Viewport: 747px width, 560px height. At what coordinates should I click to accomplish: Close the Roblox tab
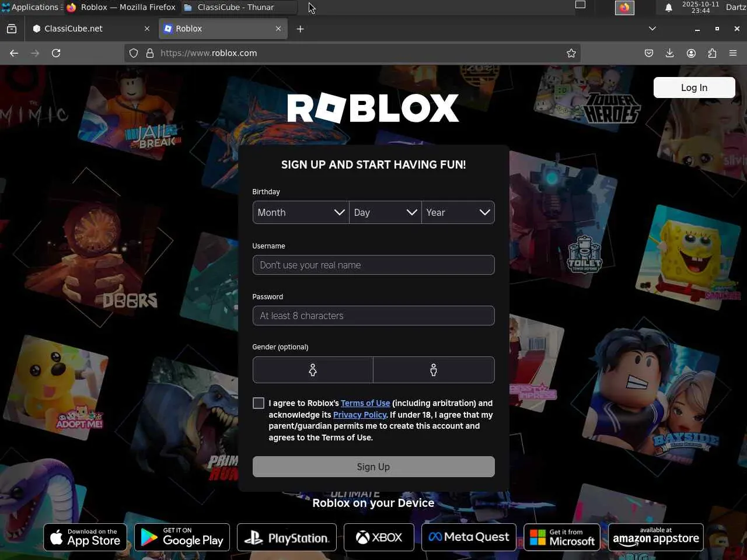click(278, 29)
